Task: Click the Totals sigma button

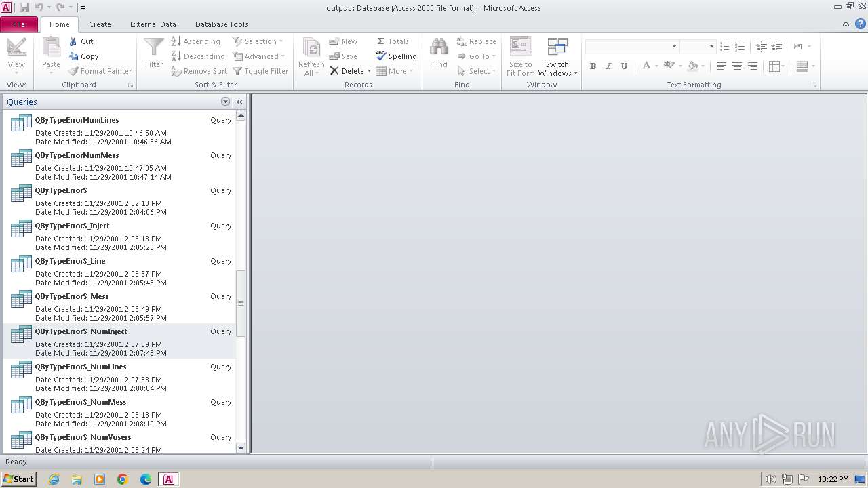Action: tap(393, 41)
